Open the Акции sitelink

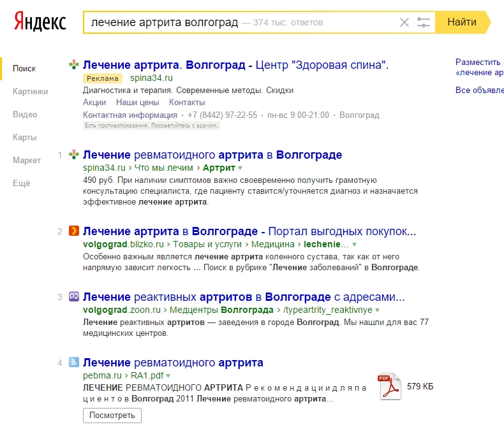coord(94,103)
